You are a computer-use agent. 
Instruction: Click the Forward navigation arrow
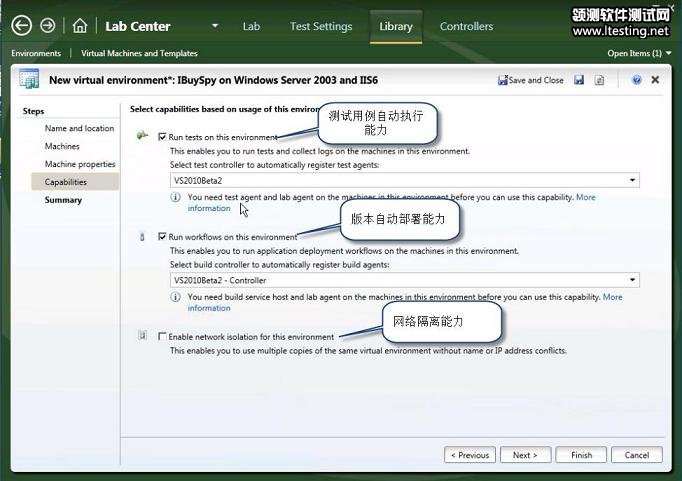click(x=47, y=26)
